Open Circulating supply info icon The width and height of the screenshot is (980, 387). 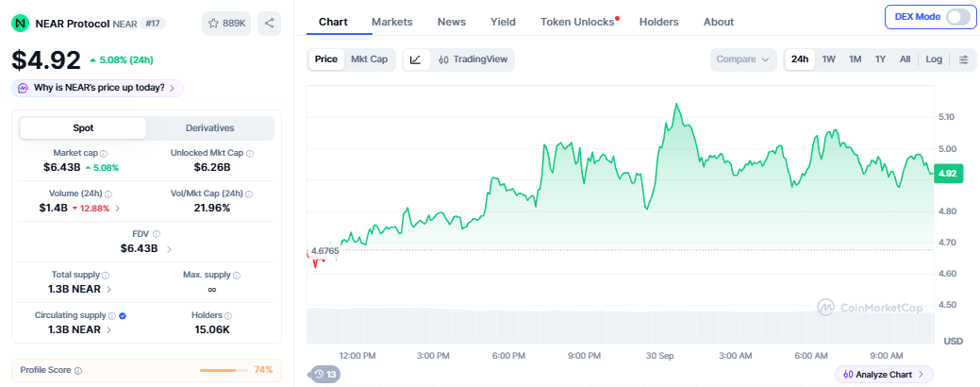[112, 315]
